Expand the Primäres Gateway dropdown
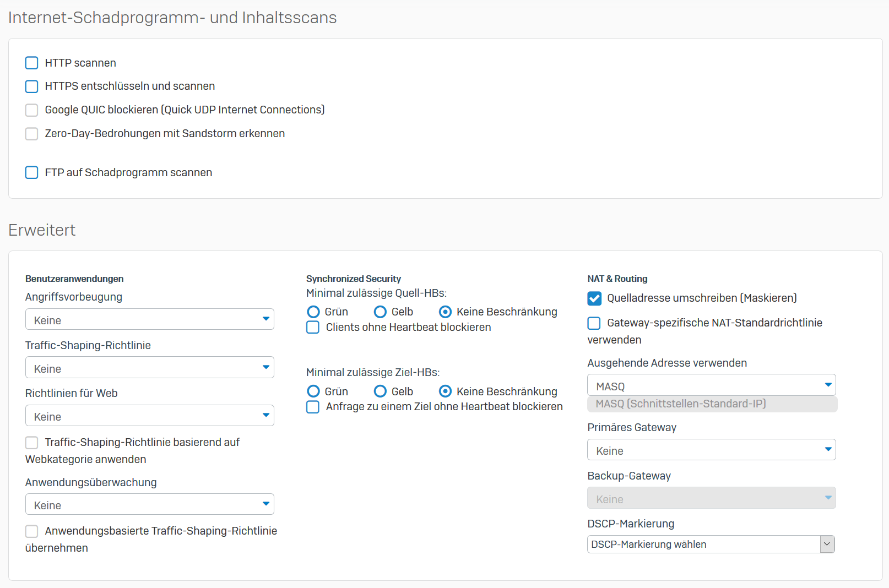 (711, 450)
